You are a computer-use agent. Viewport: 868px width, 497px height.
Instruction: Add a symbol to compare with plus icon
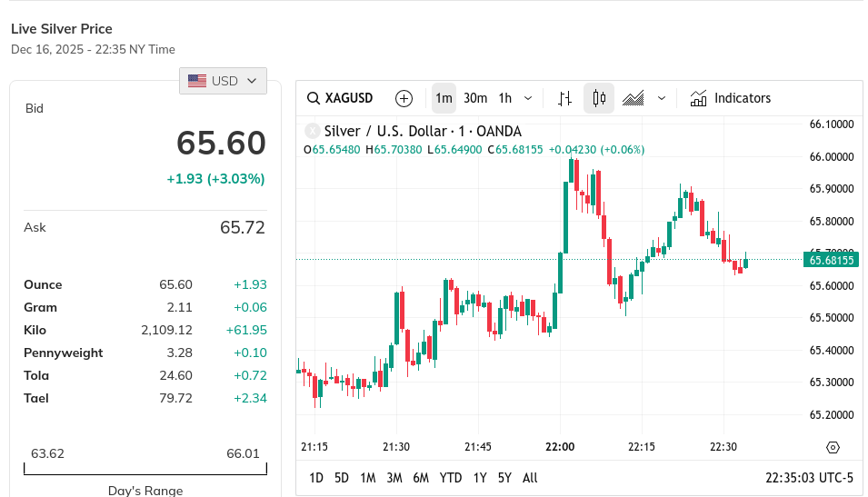(x=404, y=98)
